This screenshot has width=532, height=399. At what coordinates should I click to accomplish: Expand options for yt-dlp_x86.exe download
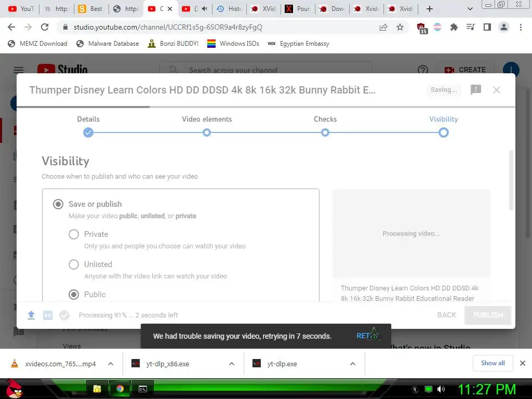232,364
